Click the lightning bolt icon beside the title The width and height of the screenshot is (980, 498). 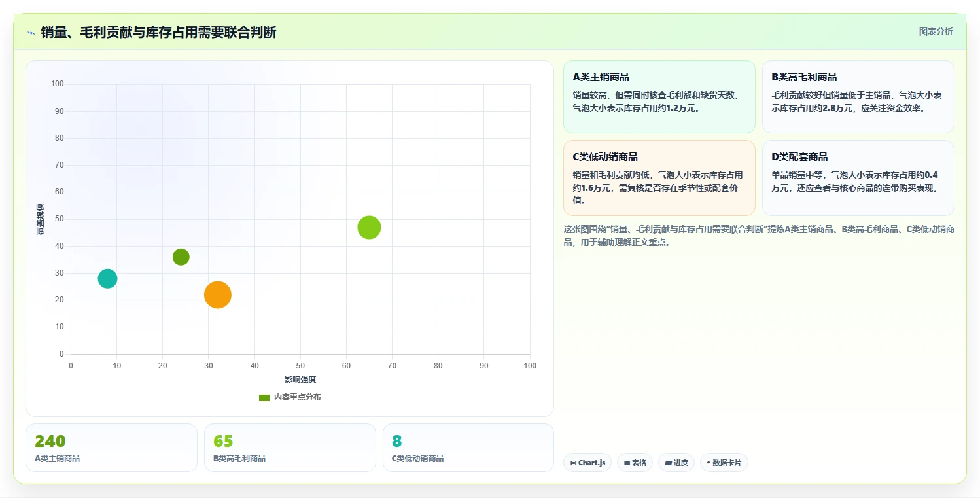pyautogui.click(x=31, y=33)
